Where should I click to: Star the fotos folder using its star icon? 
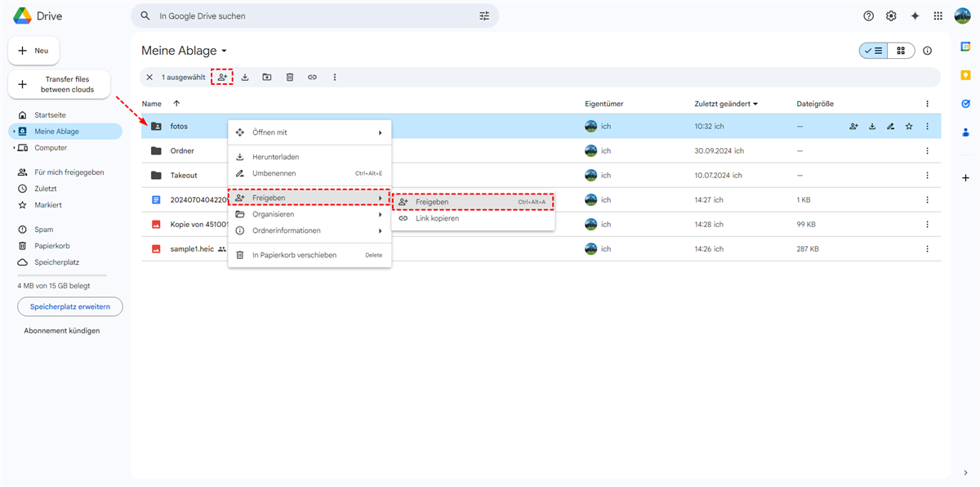[x=909, y=126]
